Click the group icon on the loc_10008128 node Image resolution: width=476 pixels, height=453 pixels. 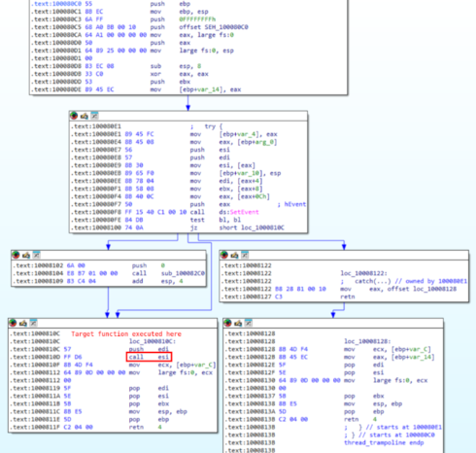tap(249, 323)
